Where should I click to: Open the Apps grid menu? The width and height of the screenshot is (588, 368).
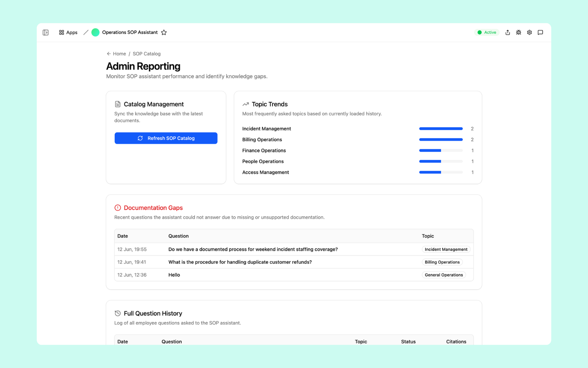[68, 32]
